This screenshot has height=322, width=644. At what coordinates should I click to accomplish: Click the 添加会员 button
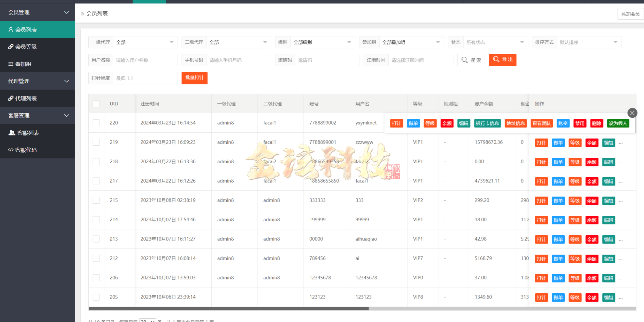(630, 14)
